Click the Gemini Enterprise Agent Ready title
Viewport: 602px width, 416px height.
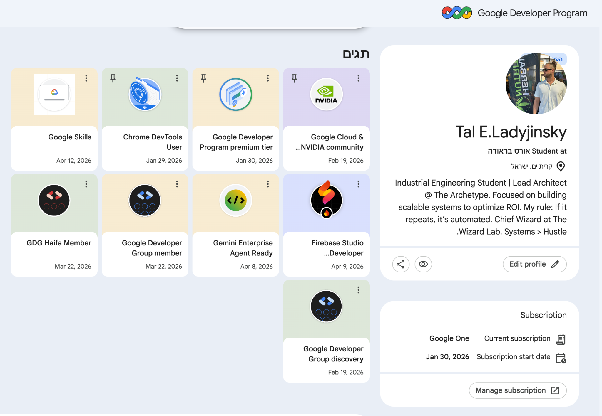[x=243, y=248]
